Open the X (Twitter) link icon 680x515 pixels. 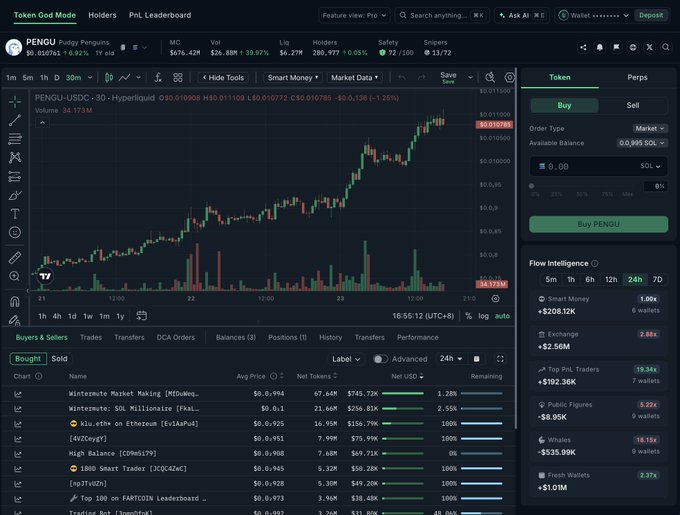(x=649, y=47)
